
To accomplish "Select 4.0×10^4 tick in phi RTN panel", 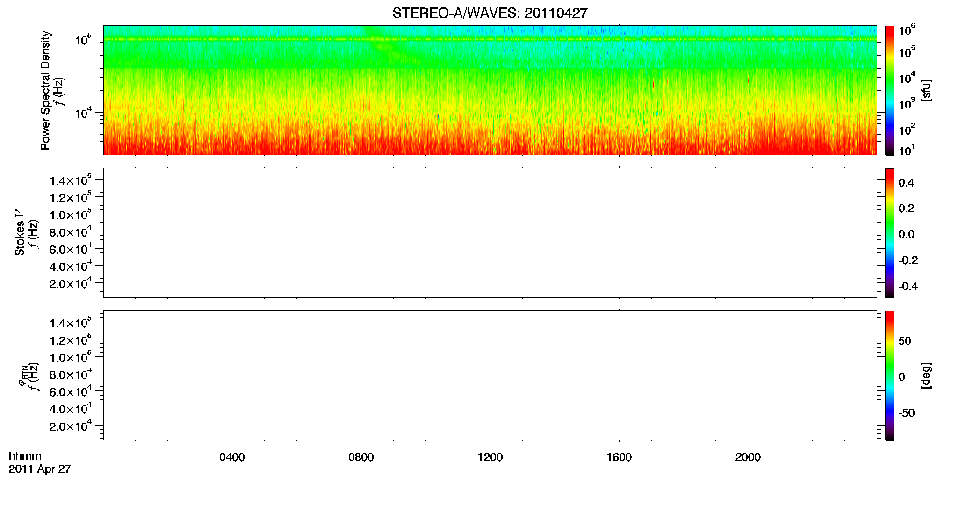I will click(70, 409).
